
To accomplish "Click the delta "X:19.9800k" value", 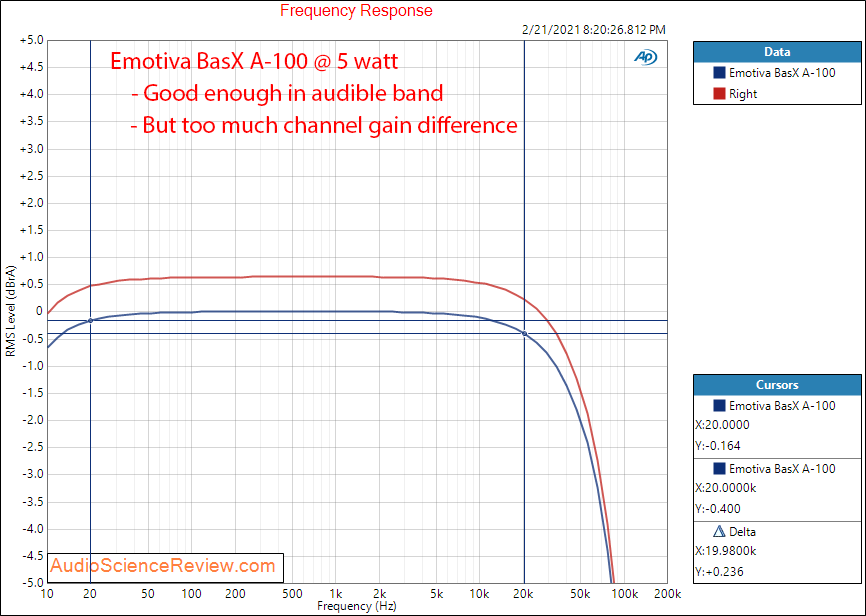I will click(726, 551).
